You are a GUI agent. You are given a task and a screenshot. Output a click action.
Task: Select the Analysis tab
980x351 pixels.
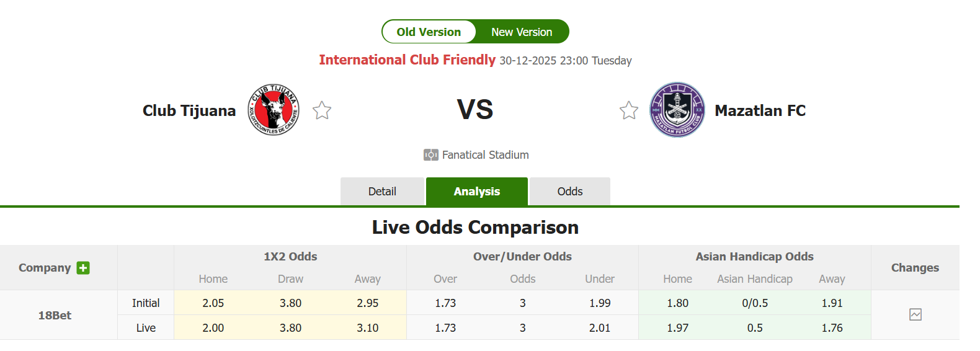476,192
